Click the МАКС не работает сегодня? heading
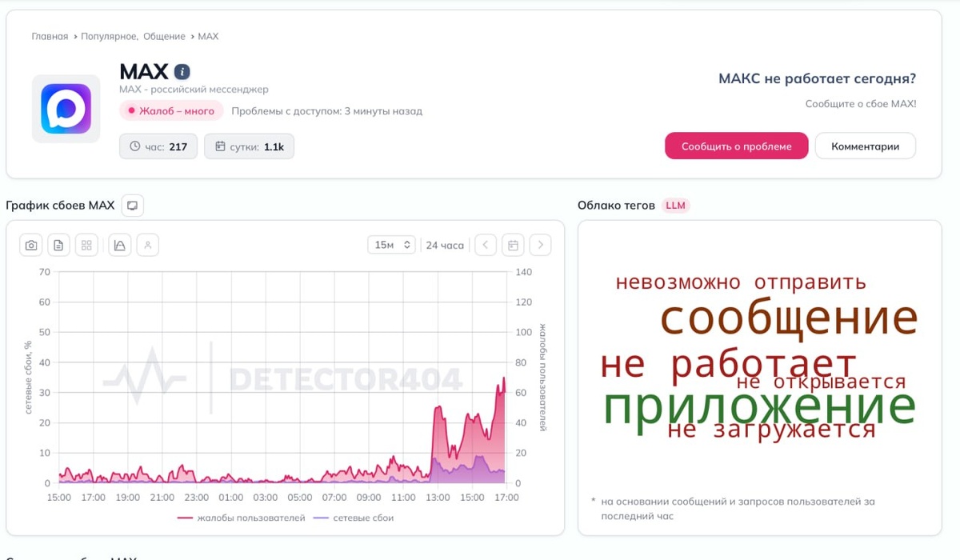 [x=817, y=79]
